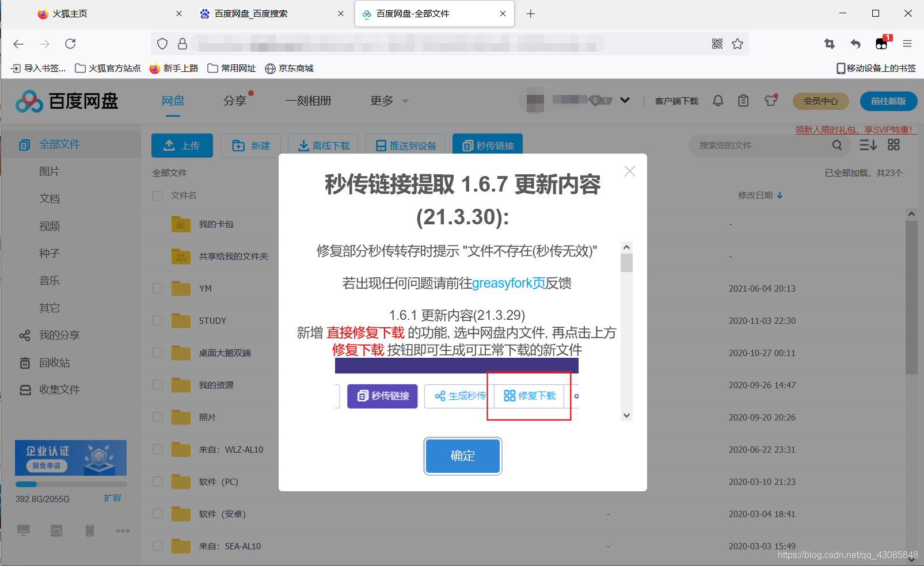The width and height of the screenshot is (924, 566).
Task: Click browser back arrow
Action: pyautogui.click(x=18, y=44)
